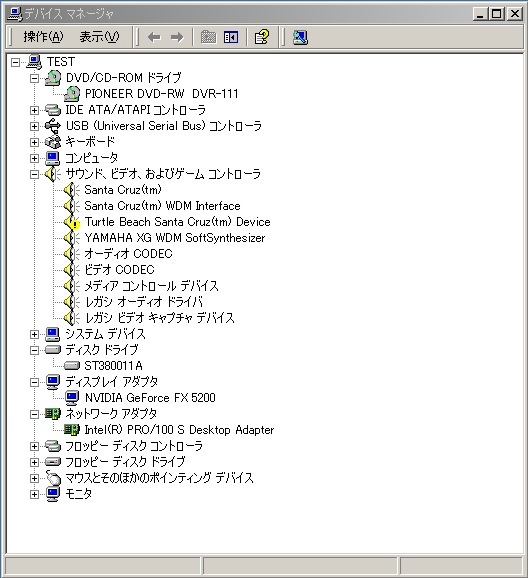Collapse the サウンド、ビデオ、およびゲーム コントローラ node
Screen dimensions: 528x578
(x=34, y=174)
